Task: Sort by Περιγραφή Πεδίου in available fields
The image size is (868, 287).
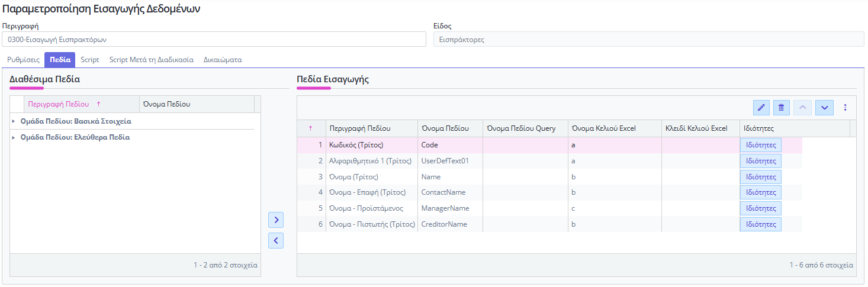Action: (59, 104)
